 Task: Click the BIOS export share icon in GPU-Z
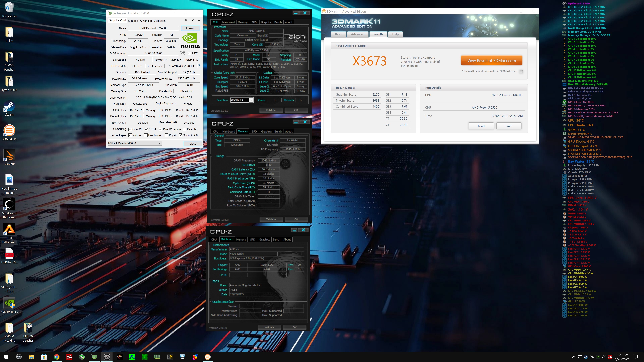pyautogui.click(x=182, y=53)
